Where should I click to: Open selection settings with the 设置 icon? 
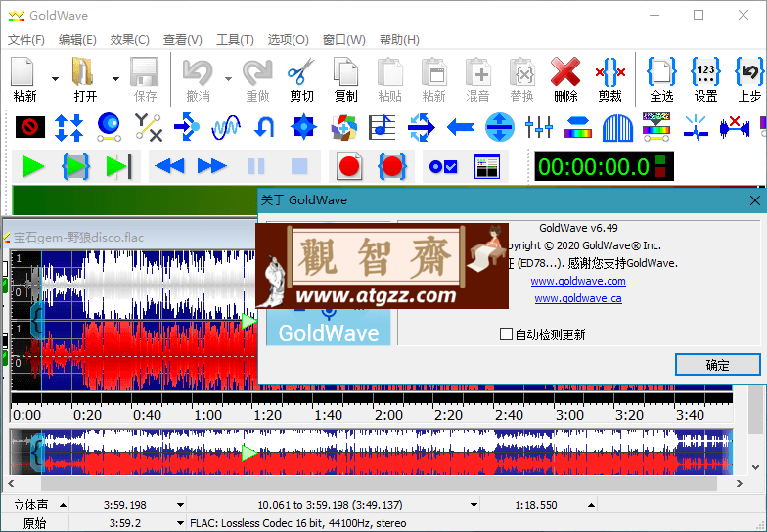pyautogui.click(x=705, y=72)
